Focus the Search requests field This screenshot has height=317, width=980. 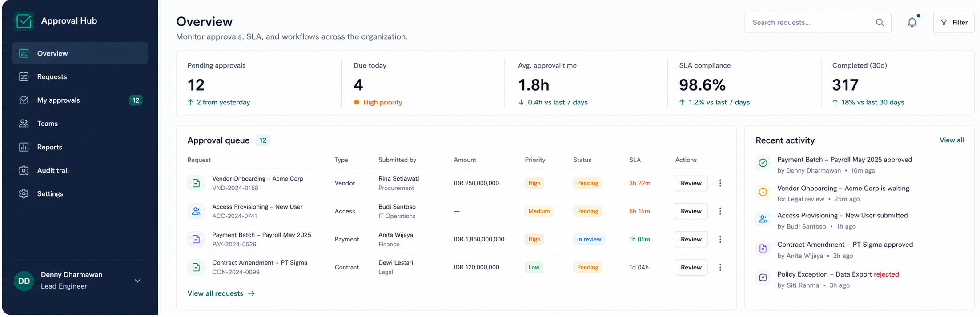(x=818, y=22)
